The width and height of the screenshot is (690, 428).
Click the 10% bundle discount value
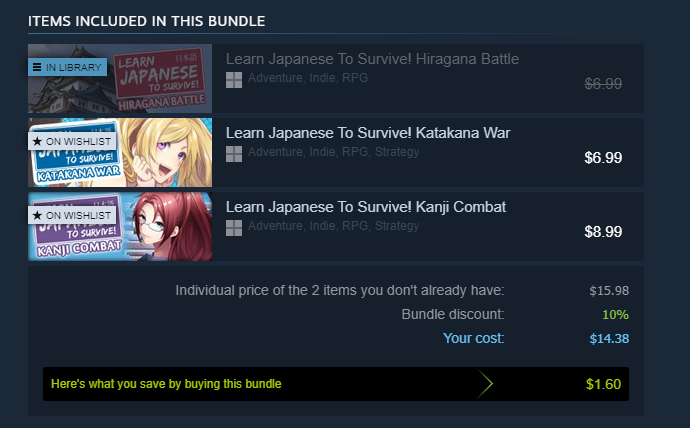coord(615,315)
